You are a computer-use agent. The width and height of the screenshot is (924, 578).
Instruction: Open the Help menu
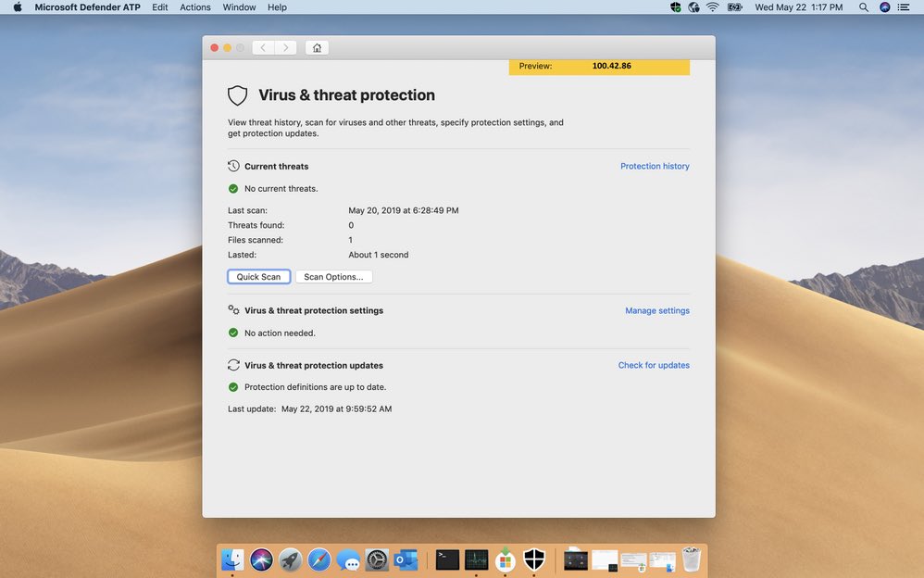pyautogui.click(x=276, y=7)
